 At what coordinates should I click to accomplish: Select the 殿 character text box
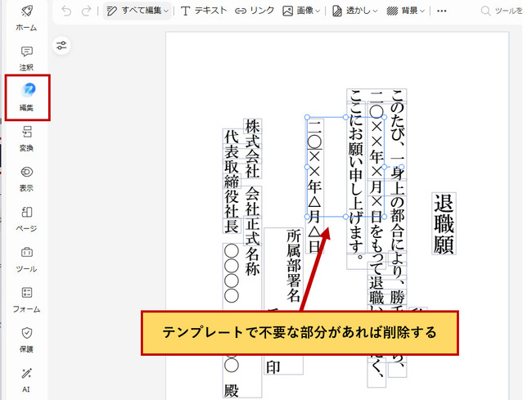coord(232,390)
